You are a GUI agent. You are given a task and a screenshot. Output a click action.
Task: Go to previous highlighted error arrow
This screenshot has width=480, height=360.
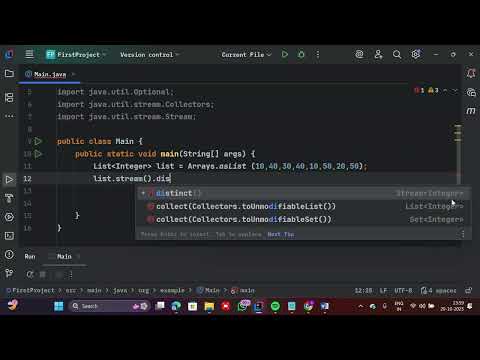point(445,90)
